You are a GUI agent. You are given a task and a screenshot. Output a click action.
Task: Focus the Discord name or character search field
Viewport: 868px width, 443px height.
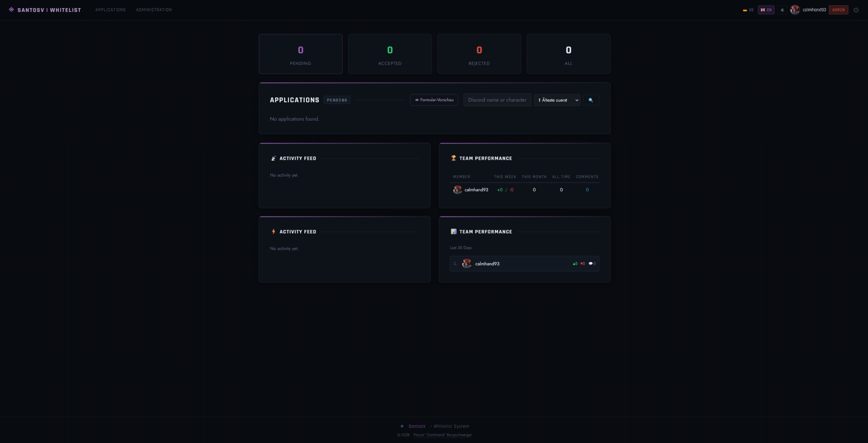497,100
